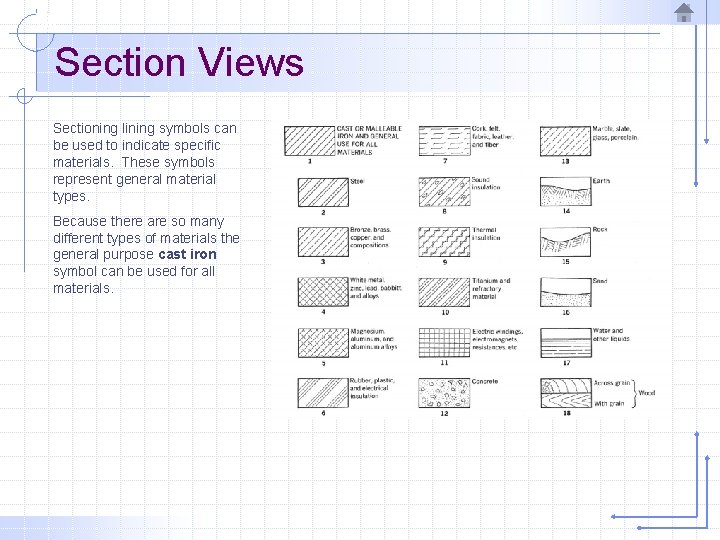Click the Sand pattern symbol
The image size is (720, 540).
pos(566,292)
